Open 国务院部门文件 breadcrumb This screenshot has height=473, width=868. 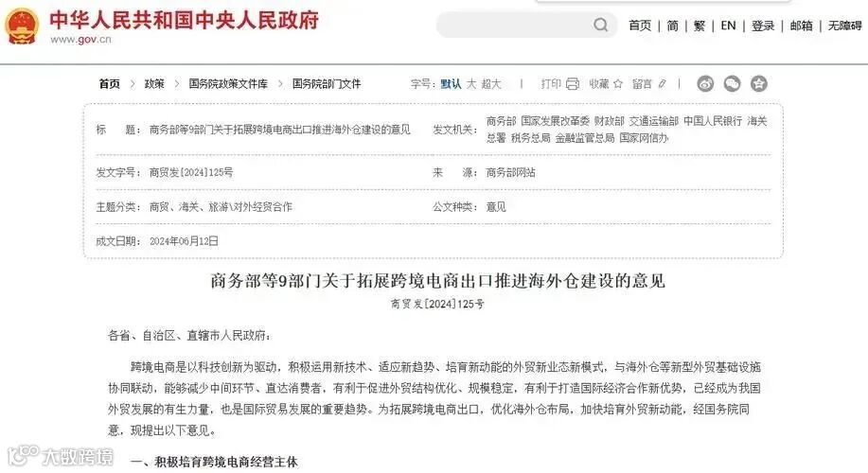coord(327,83)
